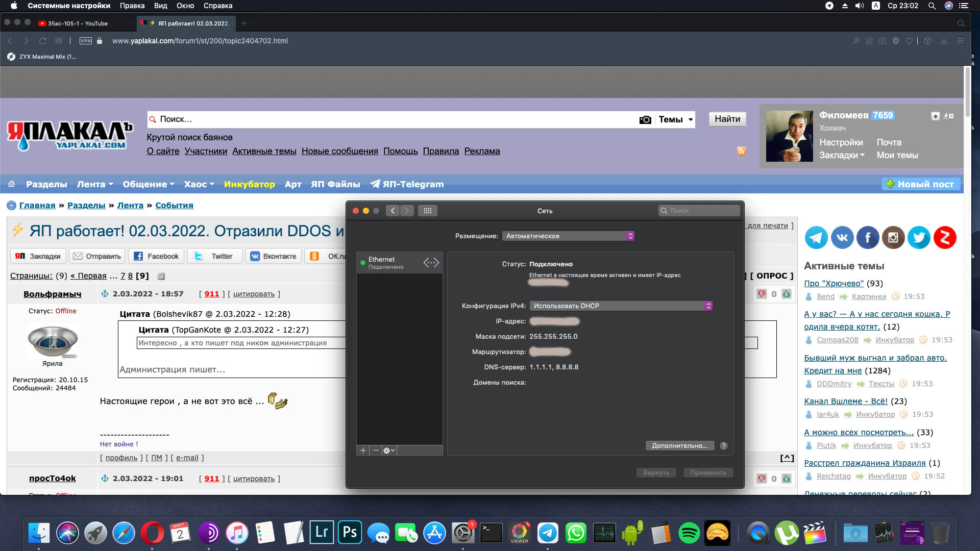Open the Справка menu
The width and height of the screenshot is (980, 551).
click(x=218, y=6)
